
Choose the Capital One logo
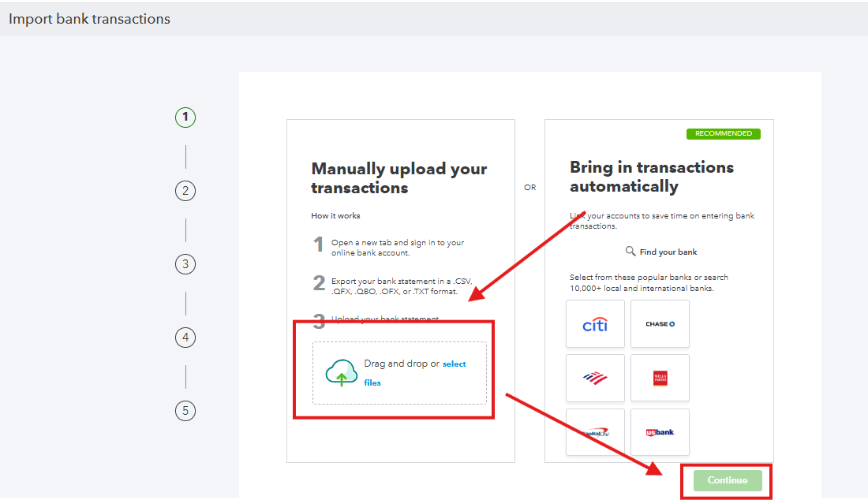click(595, 432)
